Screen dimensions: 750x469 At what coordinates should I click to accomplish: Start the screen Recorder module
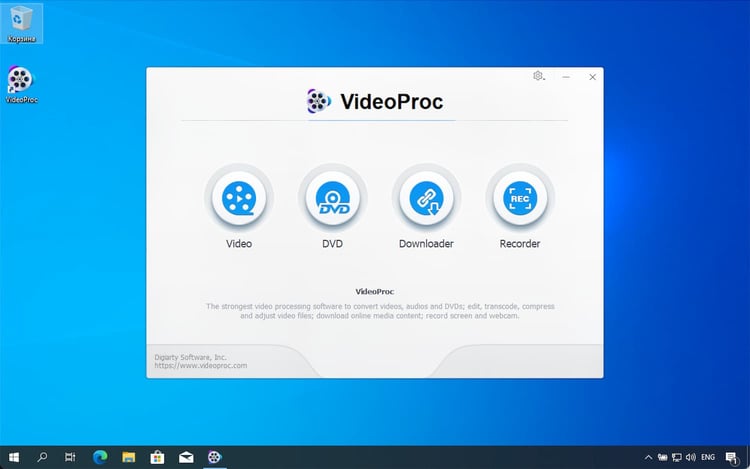[520, 198]
